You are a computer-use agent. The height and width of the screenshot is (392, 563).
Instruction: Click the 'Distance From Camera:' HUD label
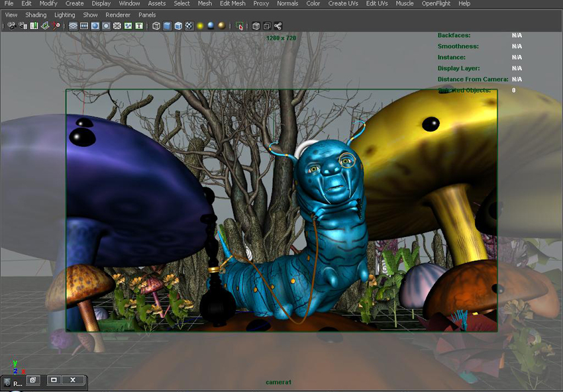coord(473,79)
